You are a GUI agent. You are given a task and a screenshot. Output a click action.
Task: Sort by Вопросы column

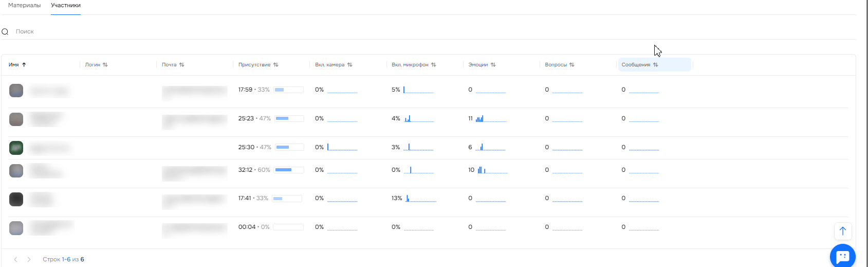559,65
